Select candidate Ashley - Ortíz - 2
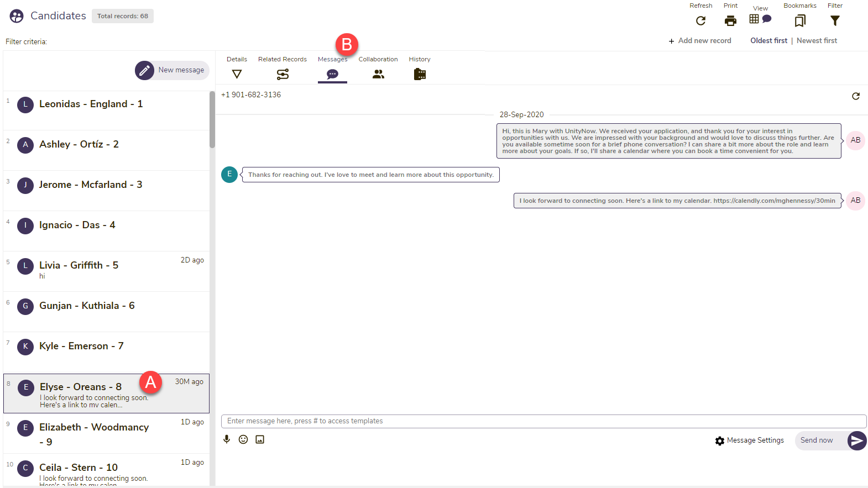Viewport: 868px width, 488px height. 107,150
